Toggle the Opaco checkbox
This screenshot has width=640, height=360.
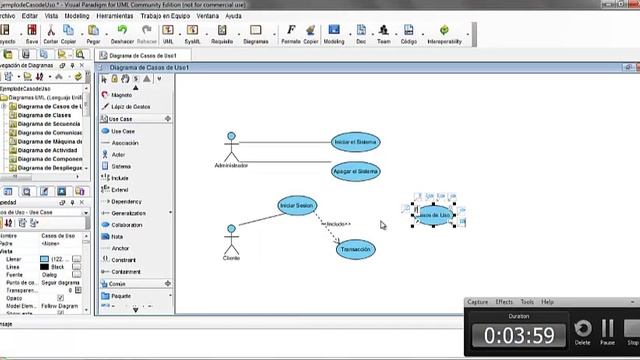click(x=60, y=298)
